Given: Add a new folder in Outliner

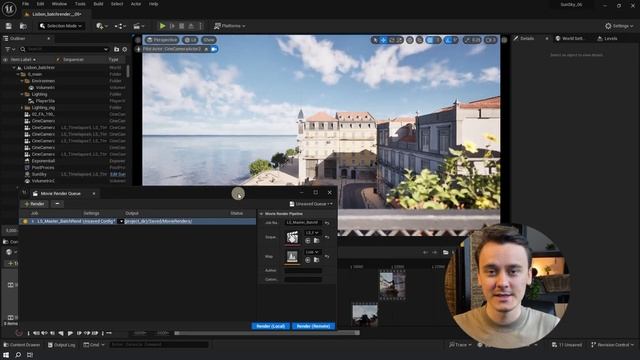Looking at the screenshot, I should (117, 49).
